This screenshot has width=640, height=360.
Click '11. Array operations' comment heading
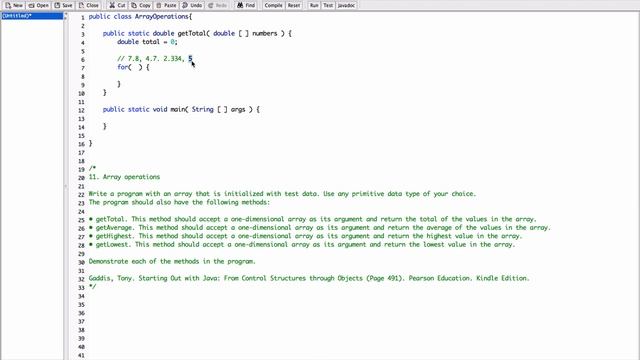click(x=124, y=177)
